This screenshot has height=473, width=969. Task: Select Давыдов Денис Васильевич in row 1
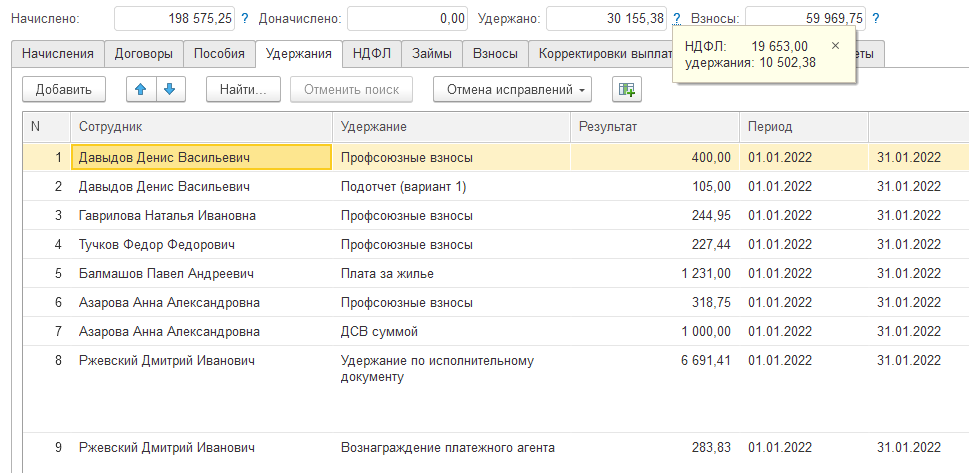201,158
